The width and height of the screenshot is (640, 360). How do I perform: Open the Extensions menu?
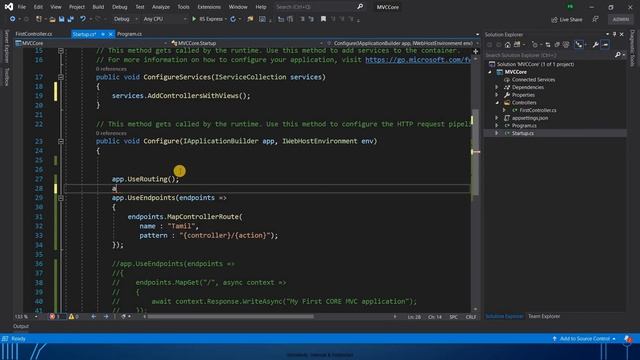coord(209,7)
